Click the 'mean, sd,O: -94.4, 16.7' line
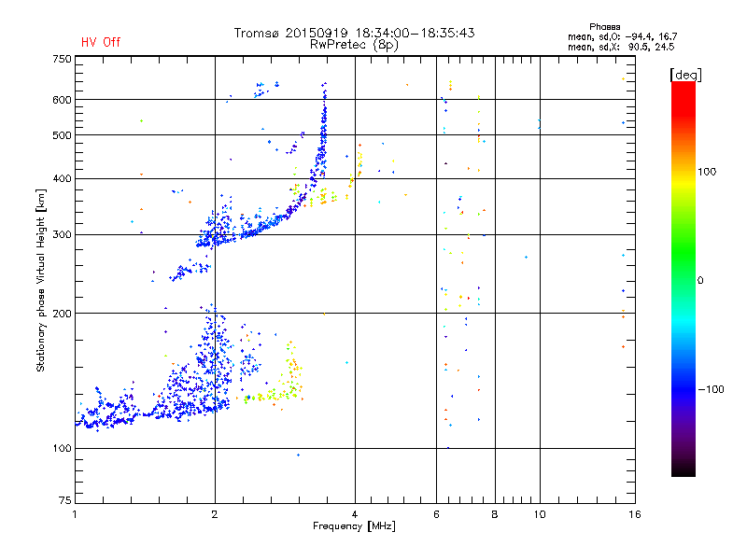Image resolution: width=747 pixels, height=560 pixels. click(622, 36)
